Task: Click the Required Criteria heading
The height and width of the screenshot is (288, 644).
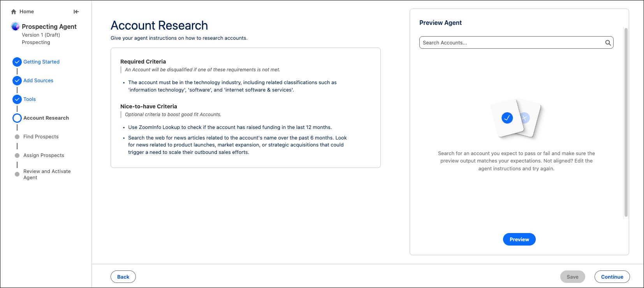Action: tap(143, 62)
